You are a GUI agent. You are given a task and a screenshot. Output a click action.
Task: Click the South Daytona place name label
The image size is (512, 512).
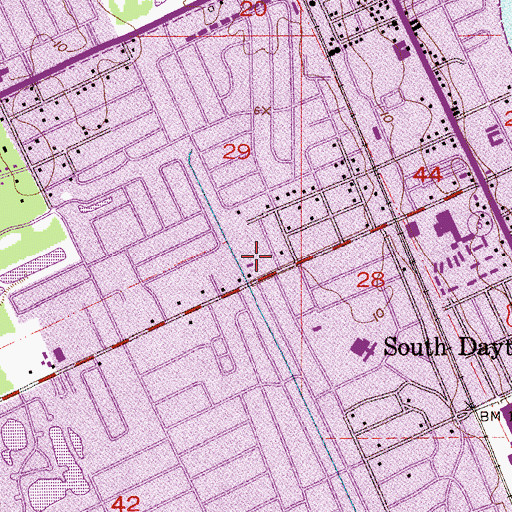coord(448,347)
